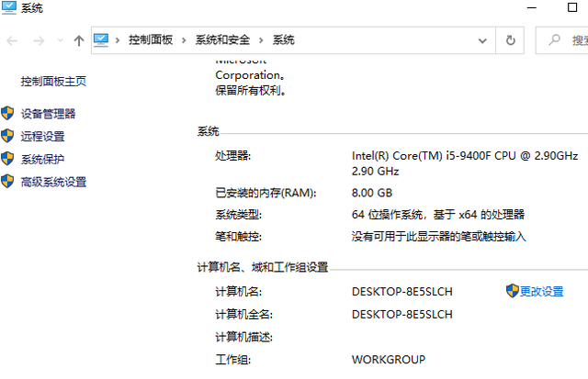Expand the chevron after 系统和安全 breadcrumb
The image size is (588, 379).
263,40
